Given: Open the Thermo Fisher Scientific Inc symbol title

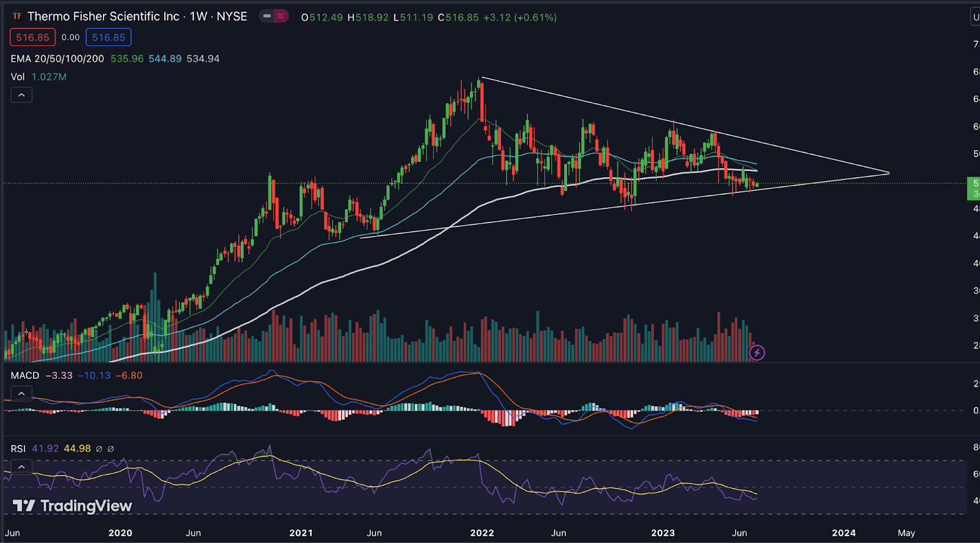Looking at the screenshot, I should [x=104, y=17].
